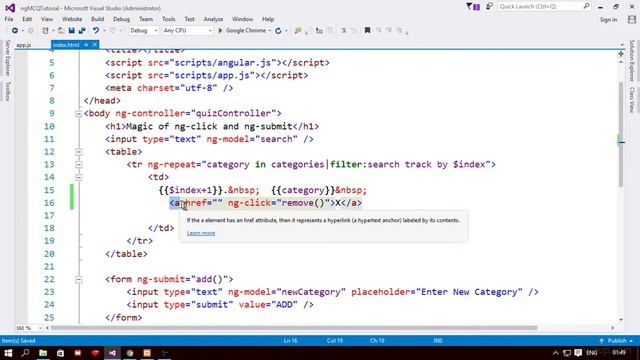Close the index.html tab
Screen dimensions: 640x360
[x=95, y=44]
